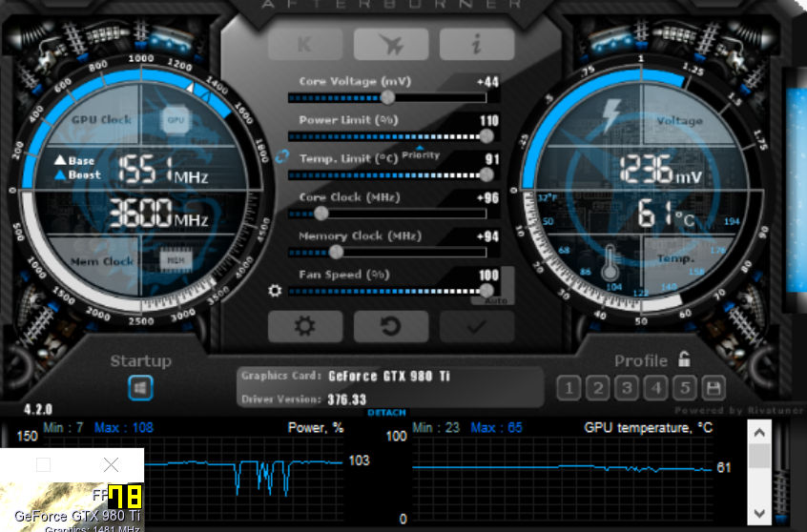Image resolution: width=807 pixels, height=532 pixels.
Task: Click the Fan Speed slider handle
Action: coord(486,291)
